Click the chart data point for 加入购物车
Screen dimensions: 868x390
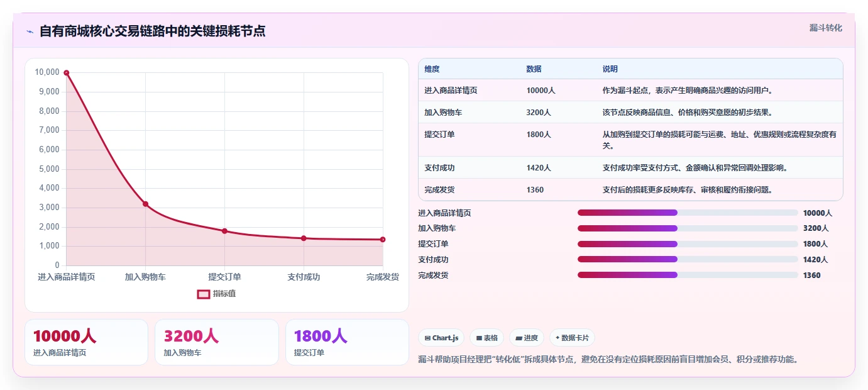(145, 204)
